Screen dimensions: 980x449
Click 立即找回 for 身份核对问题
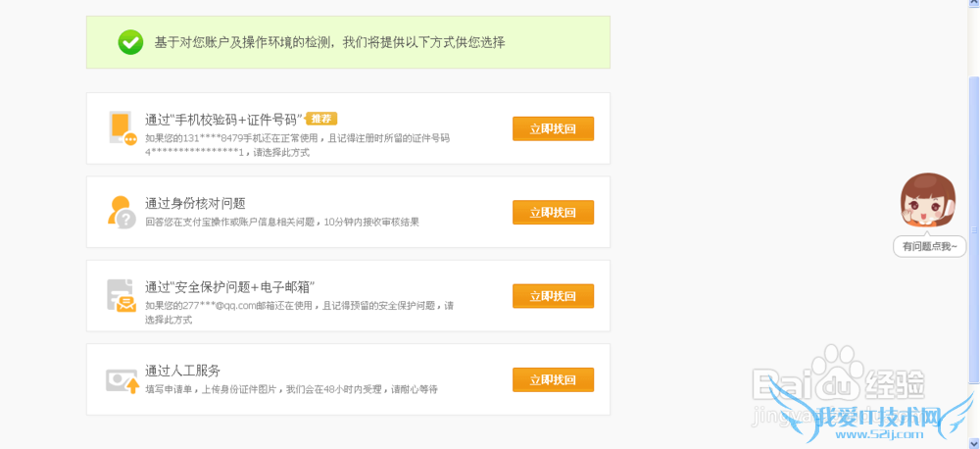coord(553,212)
